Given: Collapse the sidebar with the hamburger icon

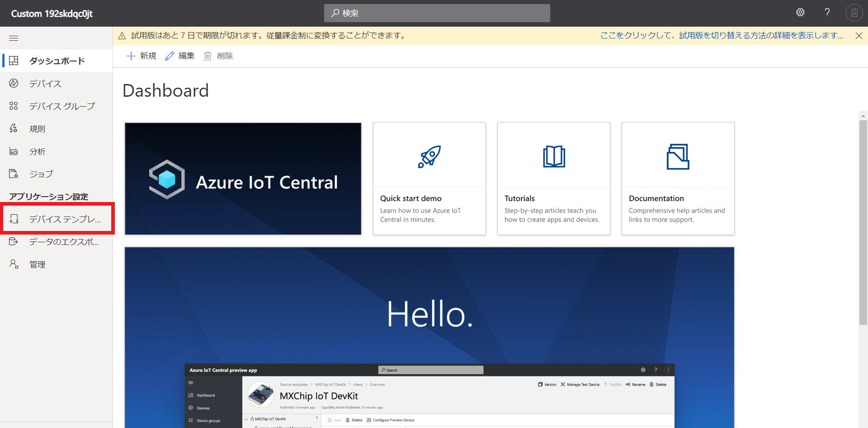Looking at the screenshot, I should [14, 38].
